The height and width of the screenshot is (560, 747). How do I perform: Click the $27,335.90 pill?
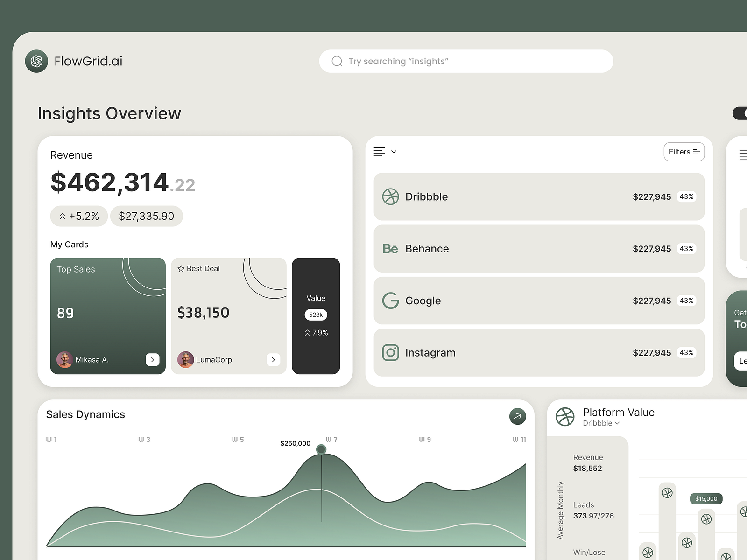click(x=146, y=216)
